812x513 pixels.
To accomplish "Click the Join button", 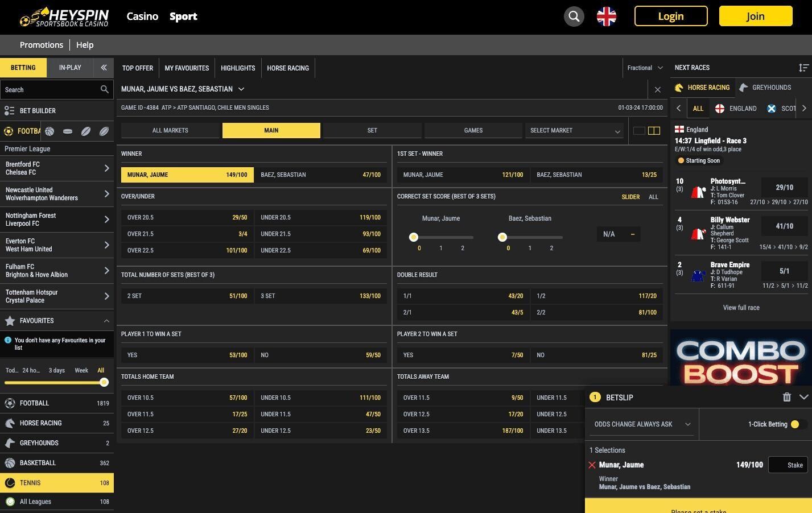I will (x=755, y=16).
